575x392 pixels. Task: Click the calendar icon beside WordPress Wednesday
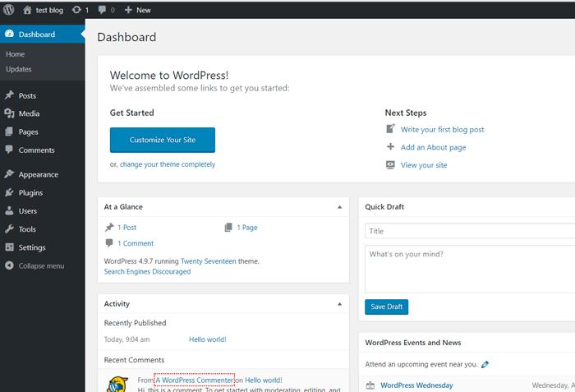[370, 385]
